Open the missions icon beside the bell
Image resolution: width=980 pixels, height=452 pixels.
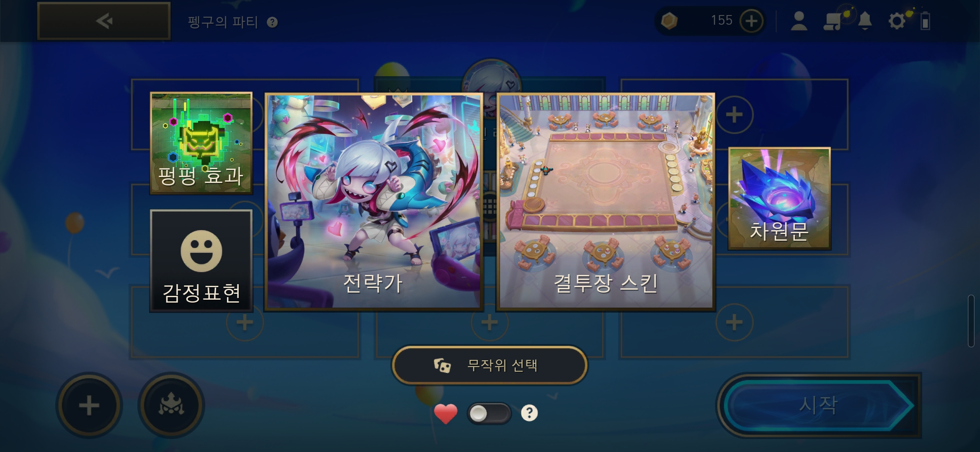[833, 21]
